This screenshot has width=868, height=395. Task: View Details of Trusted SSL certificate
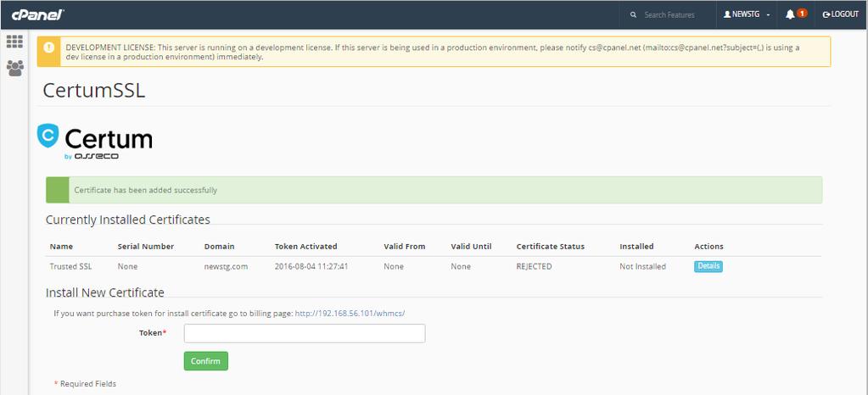coord(708,266)
